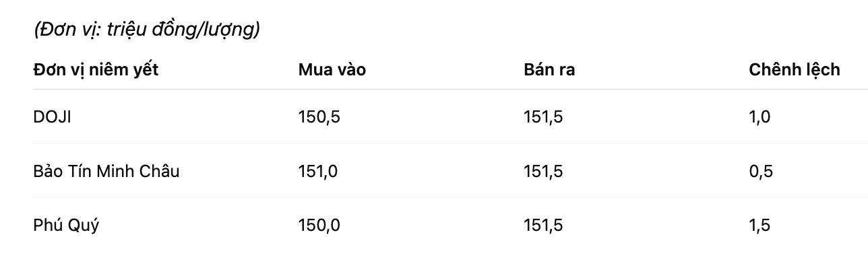
Task: Select the DOJI name cell
Action: 52,117
